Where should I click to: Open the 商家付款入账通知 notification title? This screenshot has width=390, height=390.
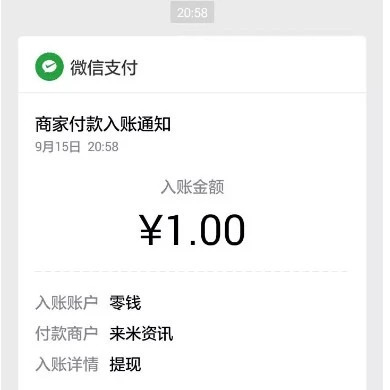103,124
